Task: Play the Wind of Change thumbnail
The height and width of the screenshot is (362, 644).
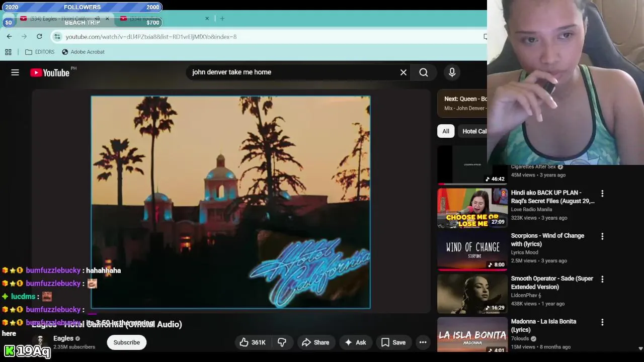Action: pos(472,251)
